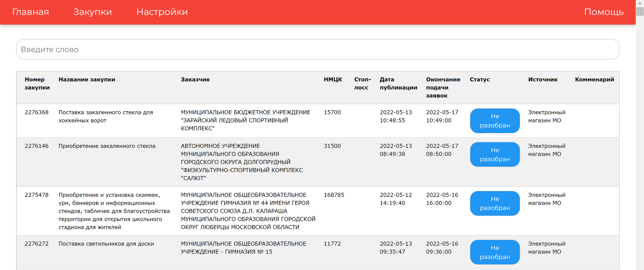Click 'Приобретение и установка скамеек' purchase title
This screenshot has width=644, height=270.
tap(114, 211)
